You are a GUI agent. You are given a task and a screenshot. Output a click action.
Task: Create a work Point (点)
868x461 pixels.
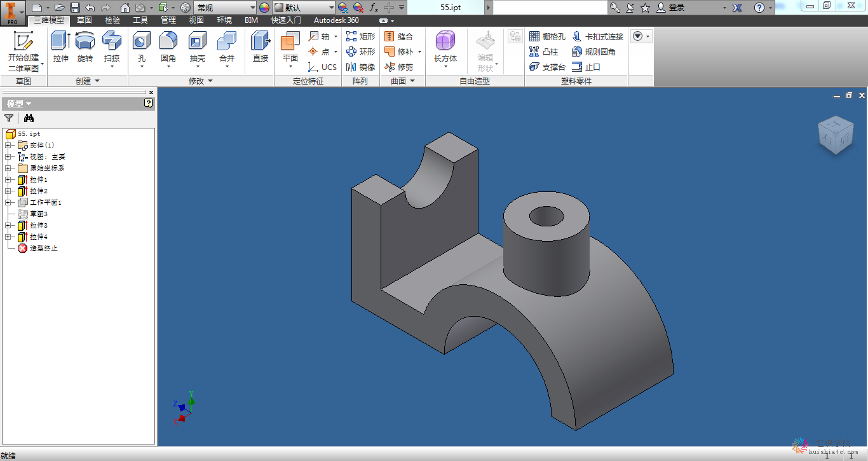pos(320,52)
